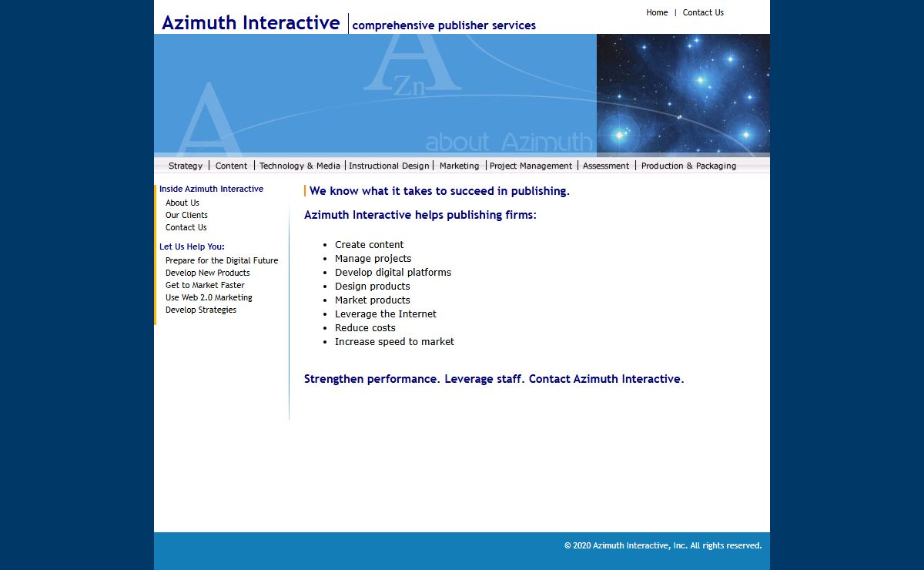This screenshot has height=570, width=924.
Task: Click the 'Increase speed to market' bullet item
Action: (394, 342)
